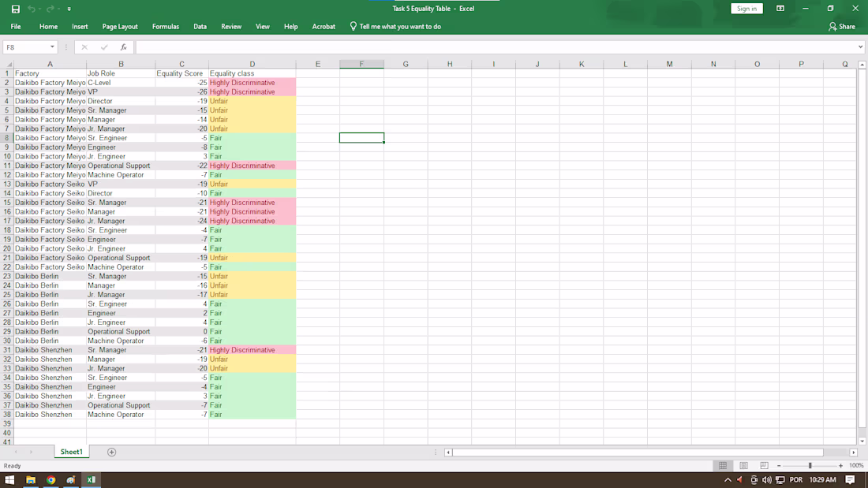Viewport: 868px width, 488px height.
Task: Select column D header
Action: pyautogui.click(x=252, y=64)
